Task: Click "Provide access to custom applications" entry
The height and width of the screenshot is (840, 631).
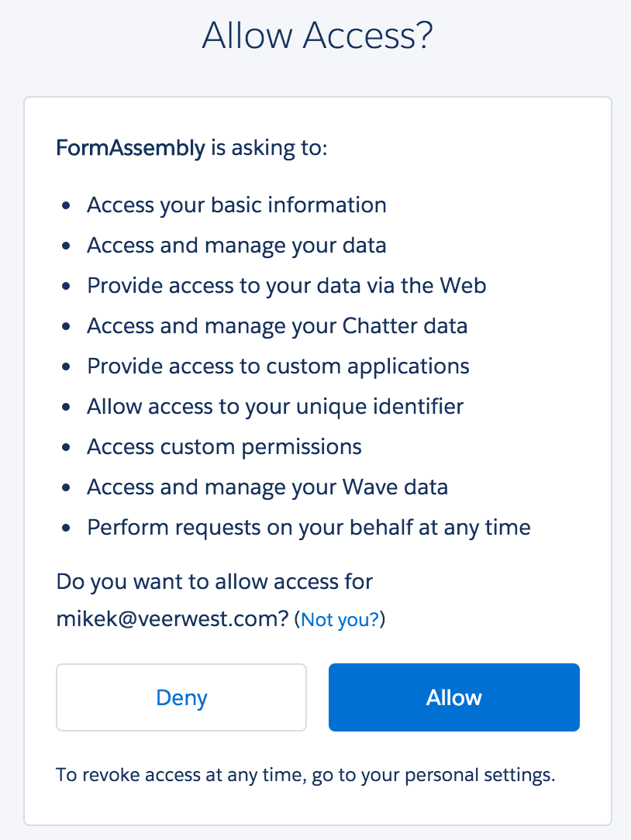Action: coord(278,367)
